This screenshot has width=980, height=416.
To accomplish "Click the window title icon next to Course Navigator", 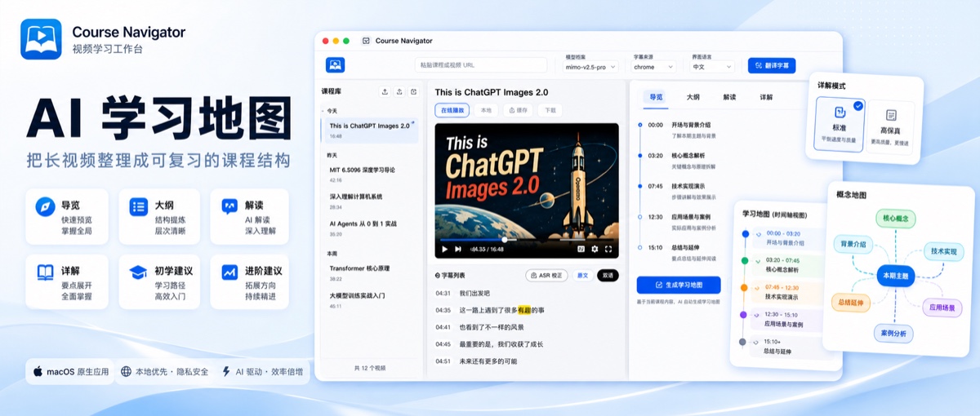I will [366, 41].
